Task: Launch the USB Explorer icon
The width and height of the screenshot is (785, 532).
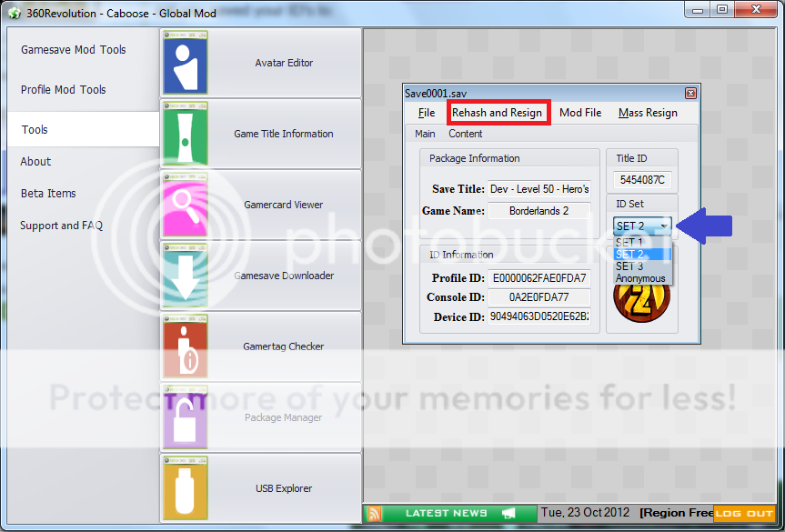Action: 185,488
